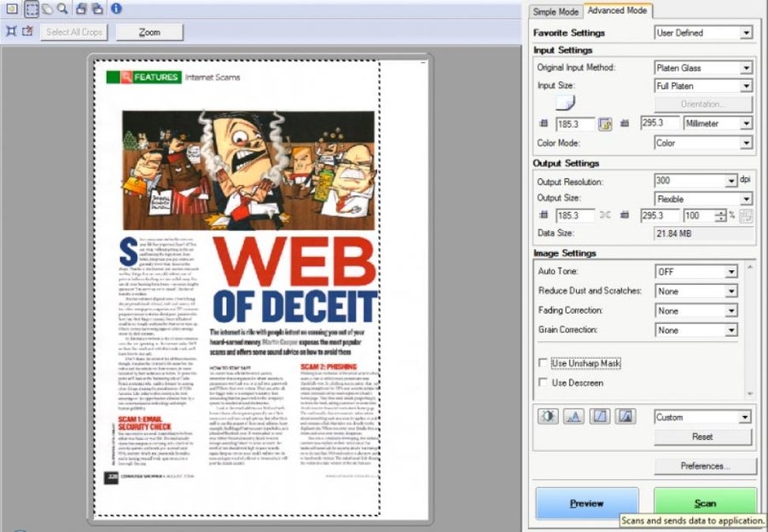The image size is (768, 532).
Task: Click the scanned magazine page preview
Action: tap(236, 288)
